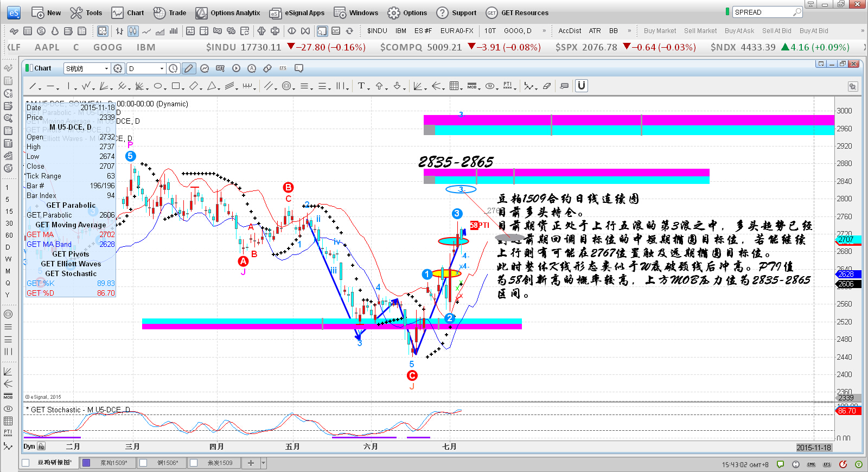Screen dimensions: 868x472
Task: Toggle the magnet snap icon
Action: click(x=582, y=86)
